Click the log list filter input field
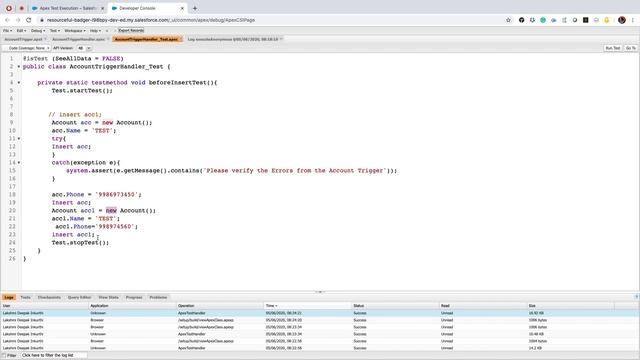This screenshot has height=360, width=640. 53,356
